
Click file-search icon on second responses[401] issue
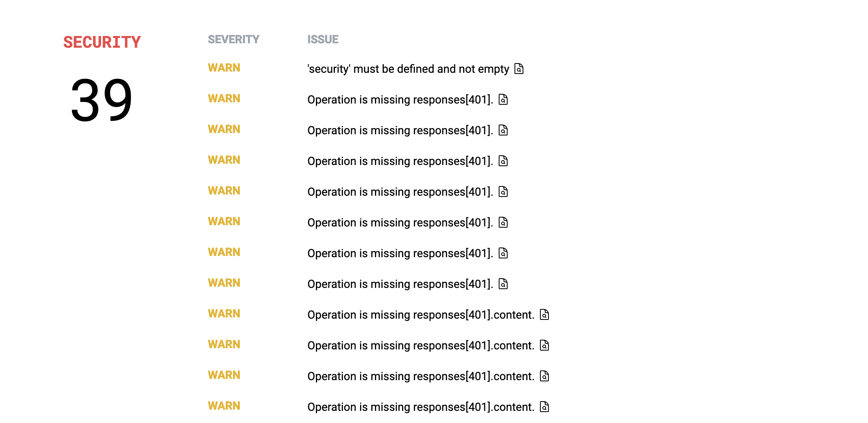pyautogui.click(x=503, y=130)
